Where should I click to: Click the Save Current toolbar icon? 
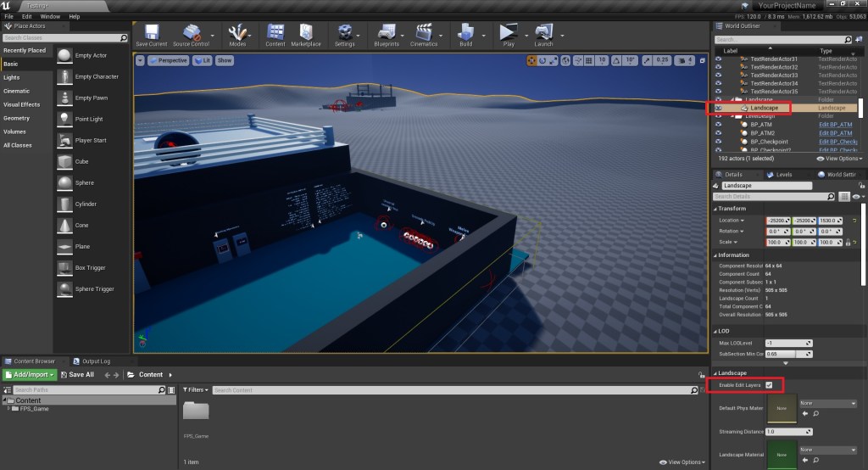tap(152, 34)
